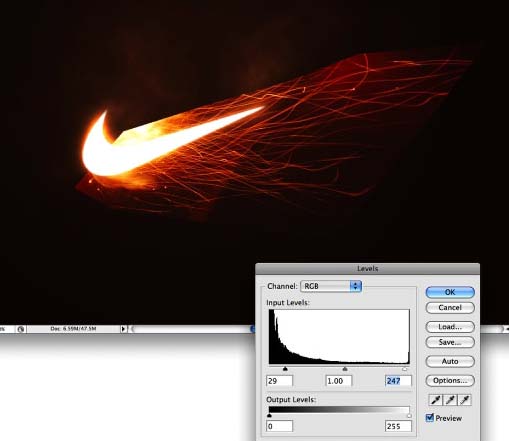This screenshot has width=509, height=441.
Task: Click the input midtone gray slider
Action: point(345,369)
